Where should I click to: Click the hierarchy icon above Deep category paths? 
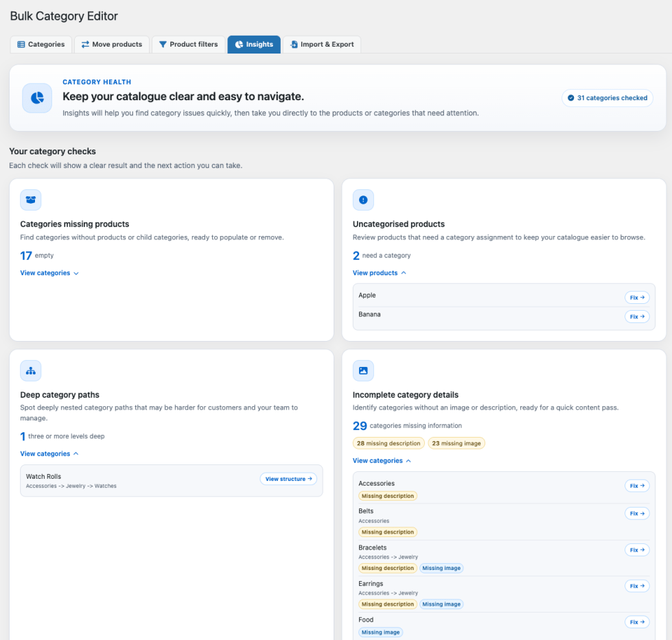30,370
